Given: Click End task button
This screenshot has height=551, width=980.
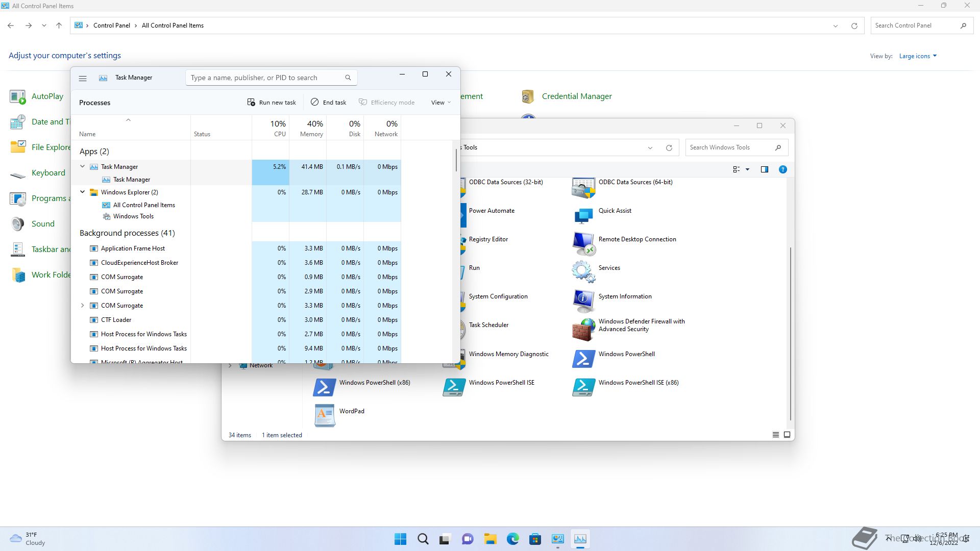Looking at the screenshot, I should click(329, 103).
